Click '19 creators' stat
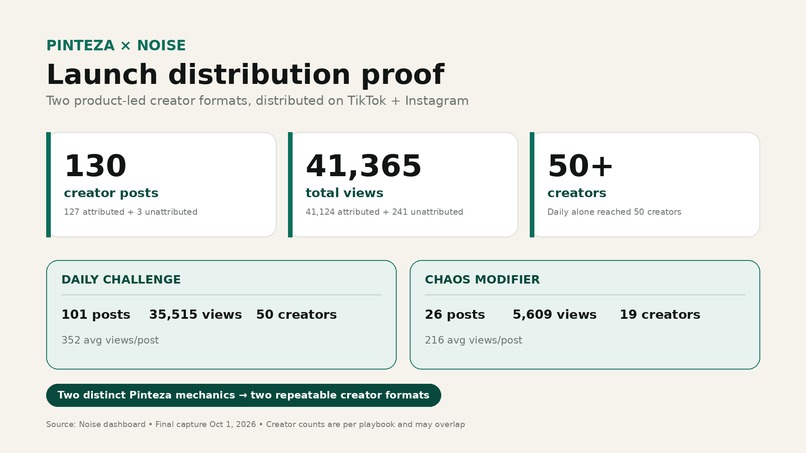This screenshot has height=453, width=806. (x=660, y=315)
